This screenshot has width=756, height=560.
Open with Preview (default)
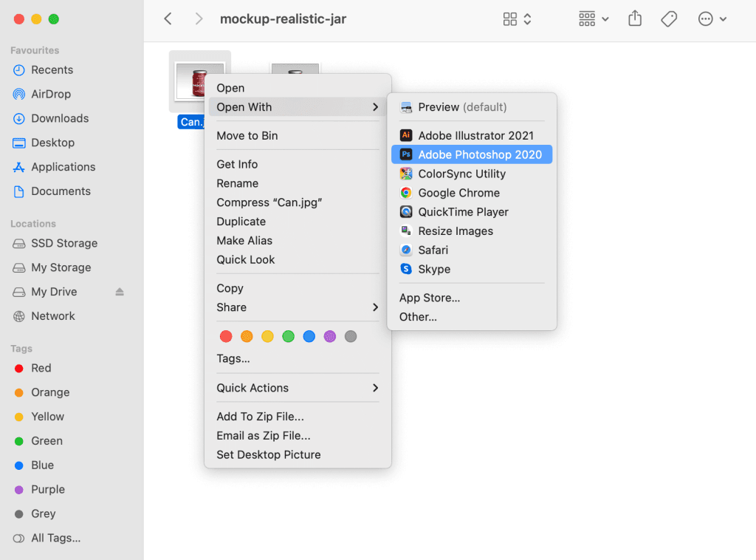point(472,107)
